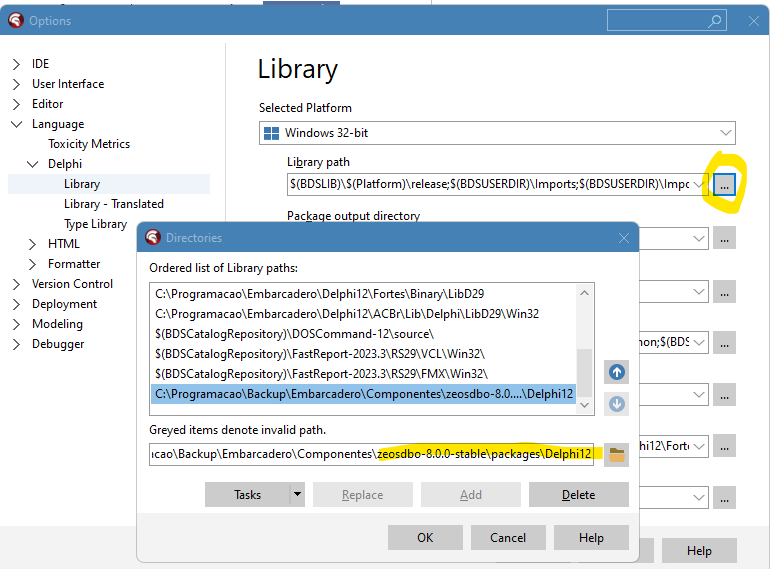Move selected library path up
Screen dimensions: 770x569
click(x=617, y=372)
